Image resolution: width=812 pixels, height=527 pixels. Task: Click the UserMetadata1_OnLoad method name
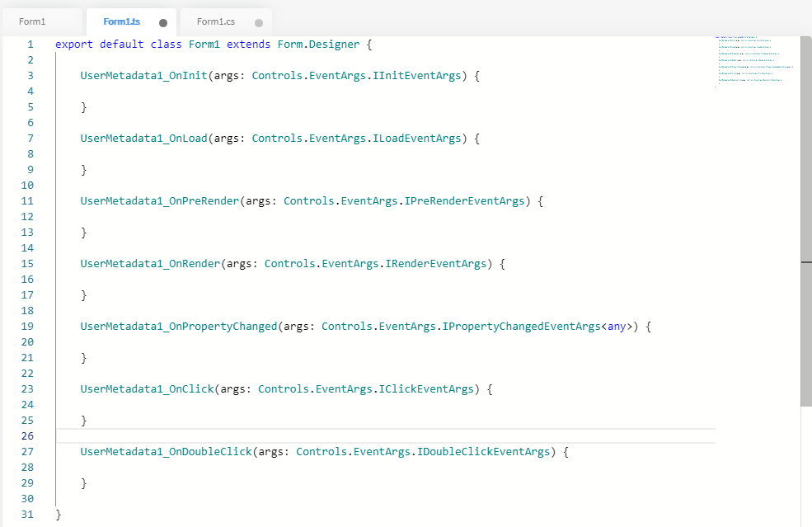click(x=143, y=139)
